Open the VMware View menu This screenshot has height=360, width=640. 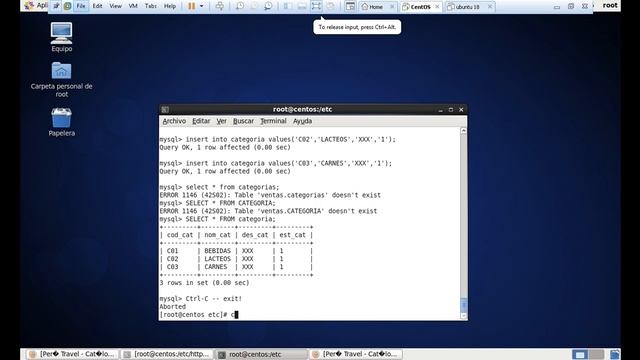tap(116, 6)
